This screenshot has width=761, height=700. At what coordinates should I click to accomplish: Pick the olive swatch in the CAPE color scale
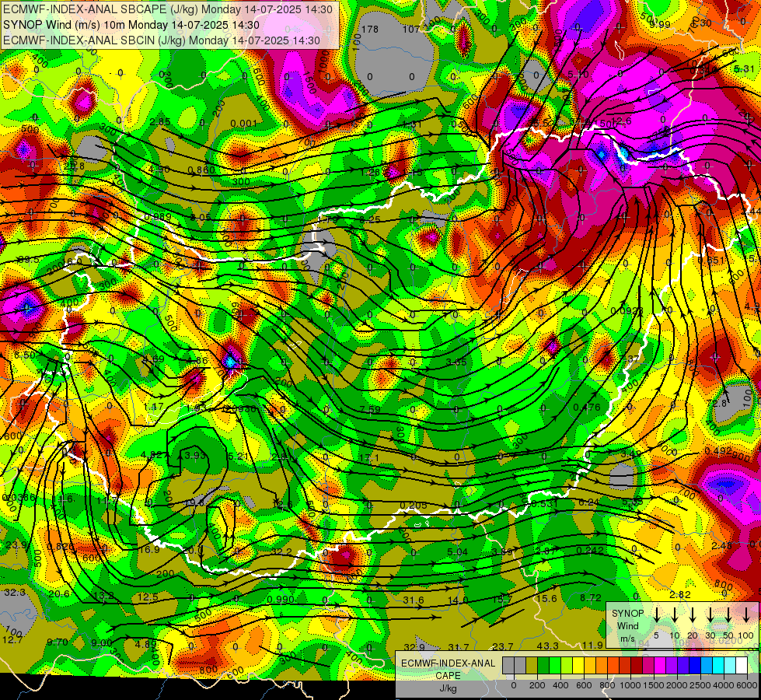point(532,665)
